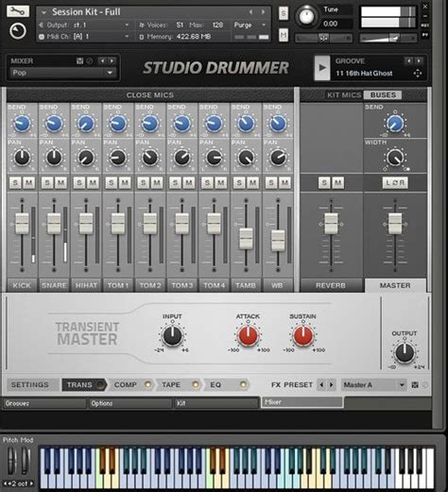The height and width of the screenshot is (492, 448).
Task: Load next instrument using header right arrow
Action: pyautogui.click(x=263, y=12)
